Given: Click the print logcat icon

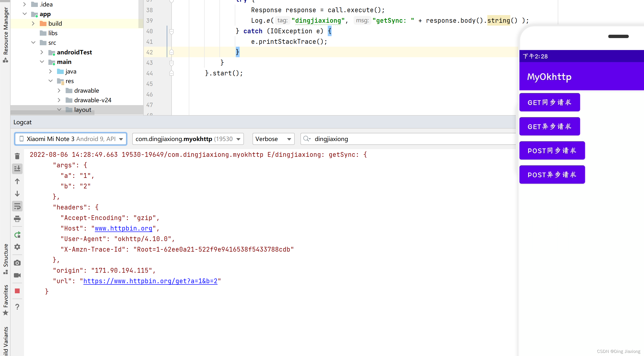Looking at the screenshot, I should click(17, 219).
